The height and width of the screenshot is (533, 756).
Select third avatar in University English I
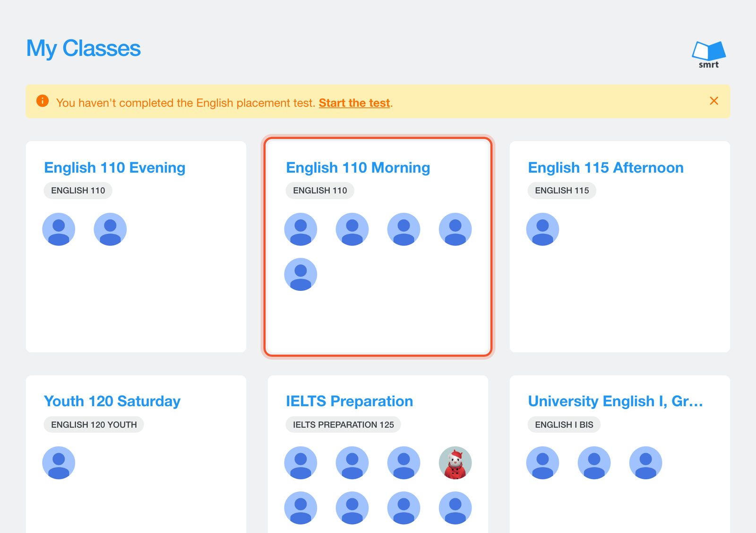point(646,463)
